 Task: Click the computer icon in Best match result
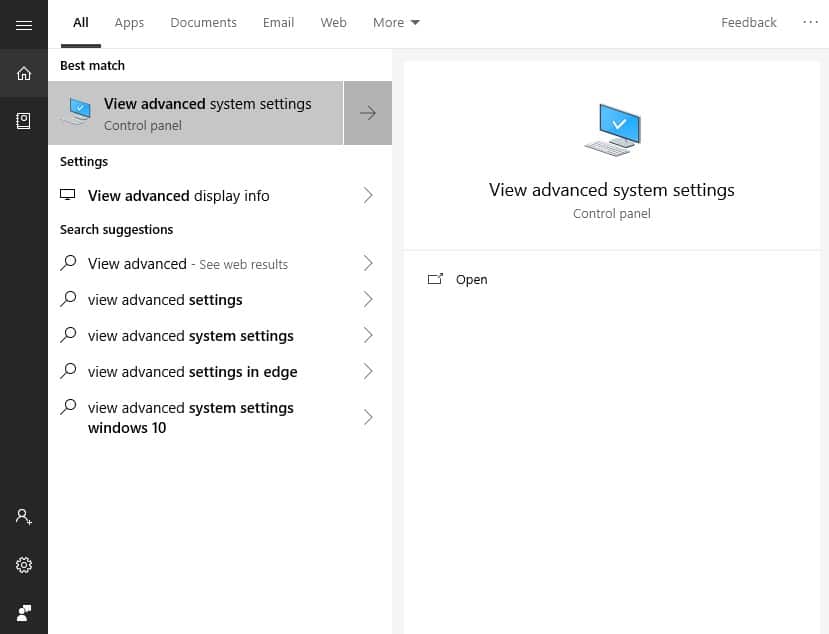click(x=78, y=112)
